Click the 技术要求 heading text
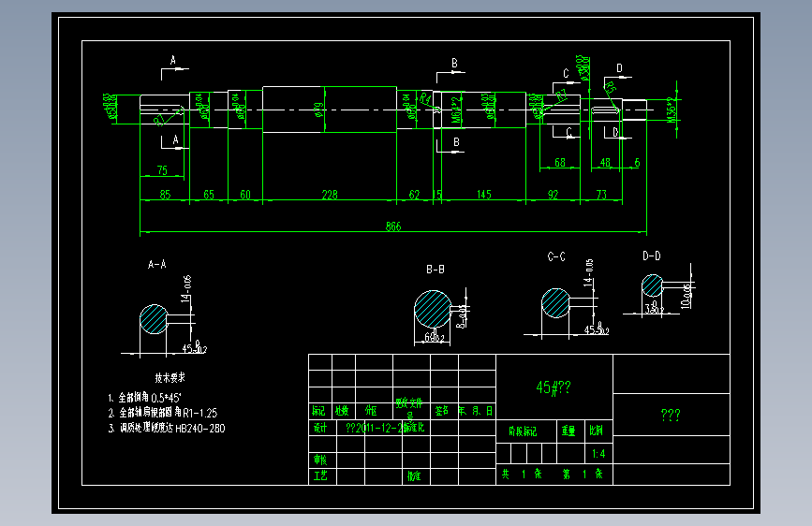This screenshot has height=526, width=812. pyautogui.click(x=170, y=378)
